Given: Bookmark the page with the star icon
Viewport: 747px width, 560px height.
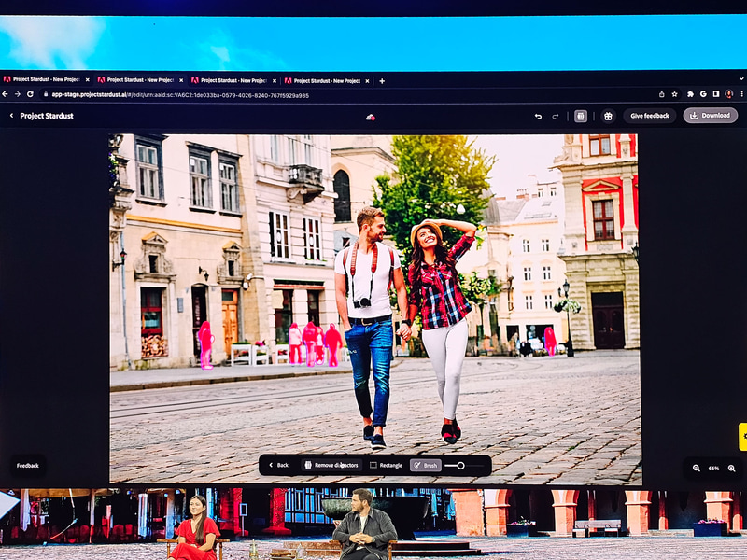Looking at the screenshot, I should click(x=674, y=94).
